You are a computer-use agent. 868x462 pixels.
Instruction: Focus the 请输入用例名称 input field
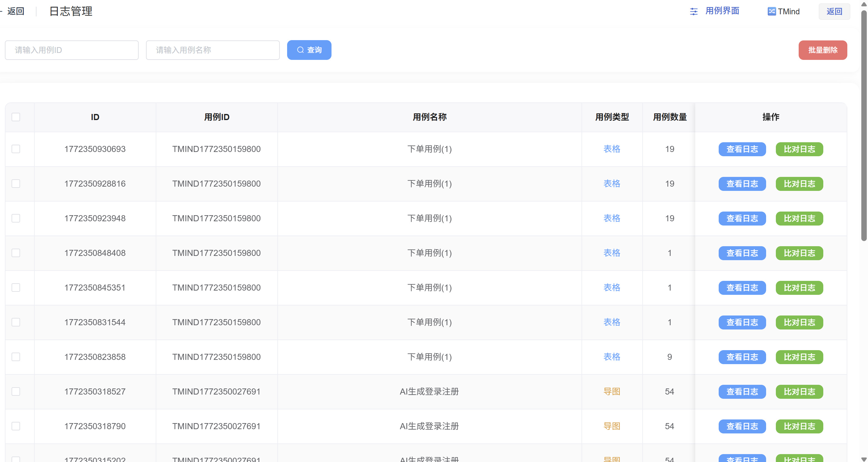coord(213,50)
